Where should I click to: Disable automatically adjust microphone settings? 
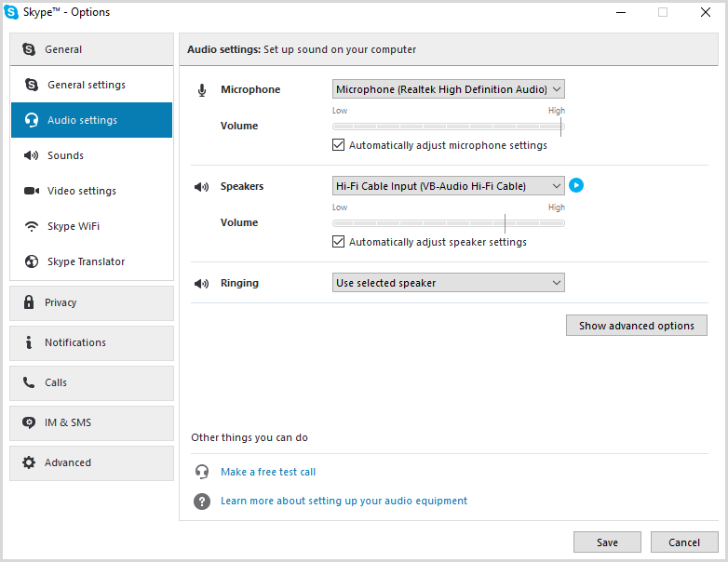pos(339,145)
